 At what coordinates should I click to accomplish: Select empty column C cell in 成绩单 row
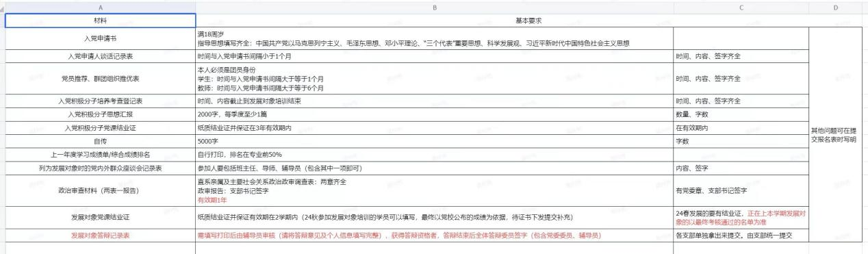tap(741, 155)
